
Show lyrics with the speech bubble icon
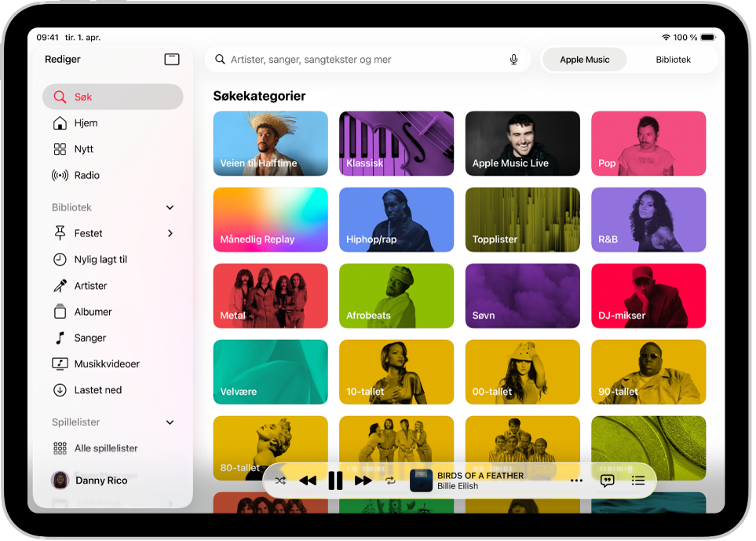(607, 481)
